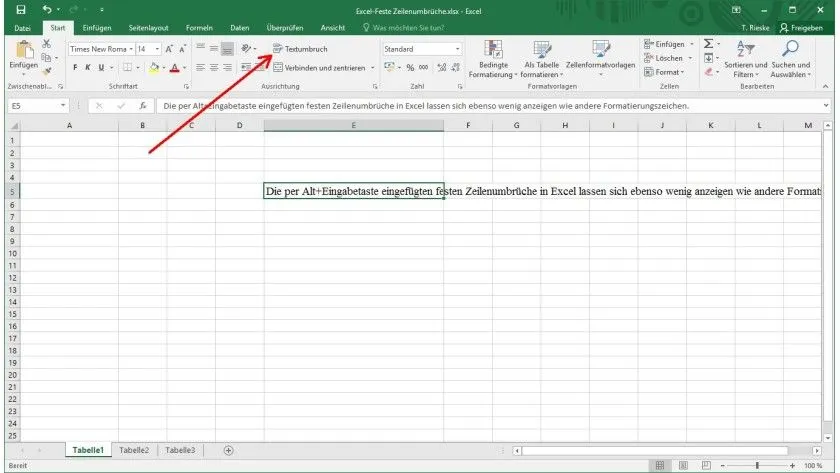Click the AutoSum sigma icon
Image resolution: width=840 pixels, height=473 pixels.
[x=708, y=43]
